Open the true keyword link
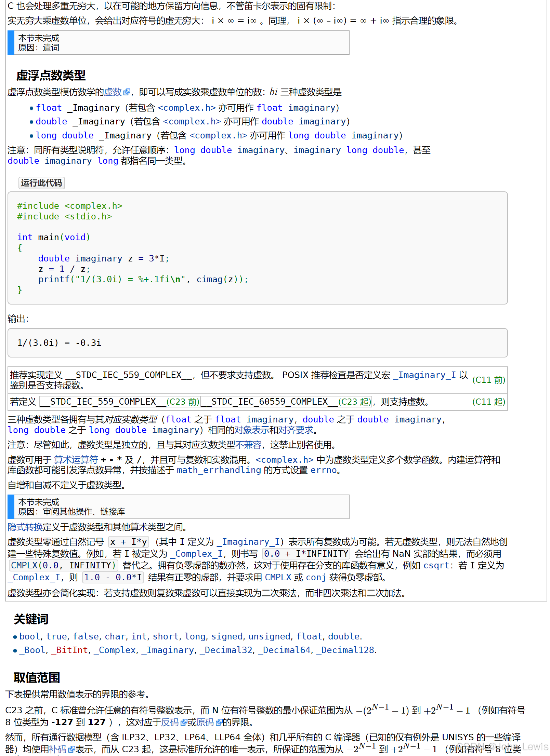Screen dimensions: 550x756 click(x=56, y=636)
